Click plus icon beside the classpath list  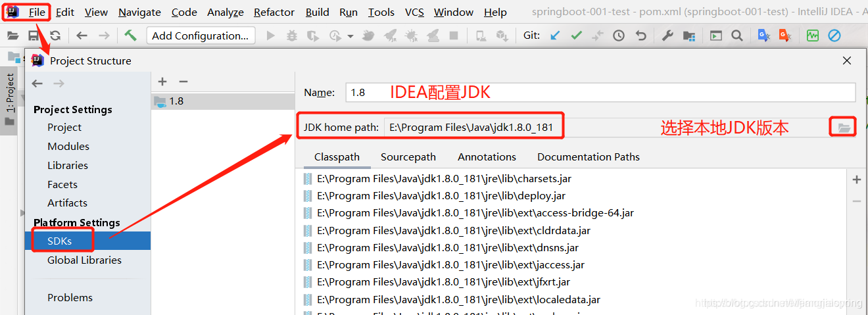coord(856,180)
